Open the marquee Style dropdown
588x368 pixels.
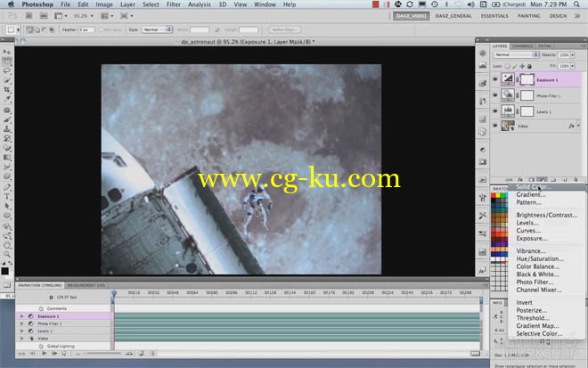(x=157, y=29)
